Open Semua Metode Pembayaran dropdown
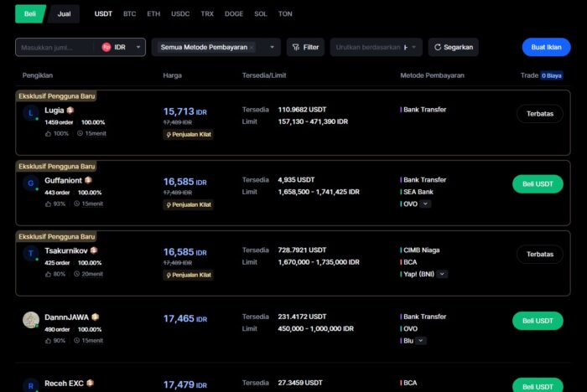 [216, 47]
